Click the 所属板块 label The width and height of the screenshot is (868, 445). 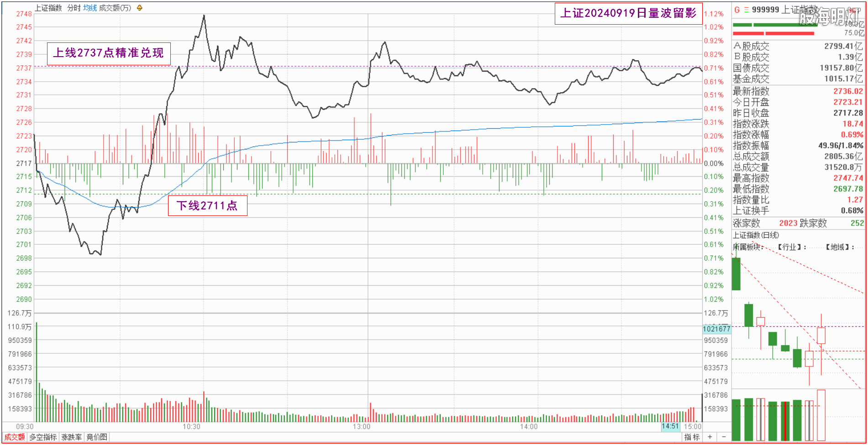[x=747, y=247]
